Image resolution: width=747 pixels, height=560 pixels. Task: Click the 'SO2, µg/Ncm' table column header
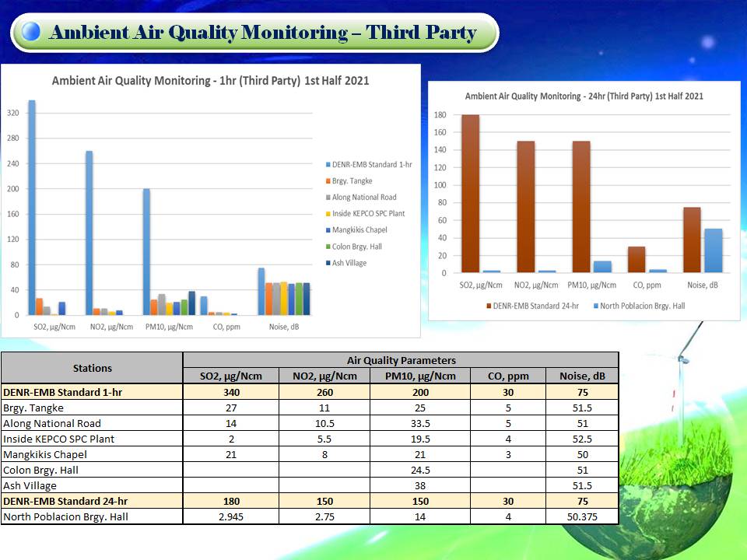click(231, 376)
